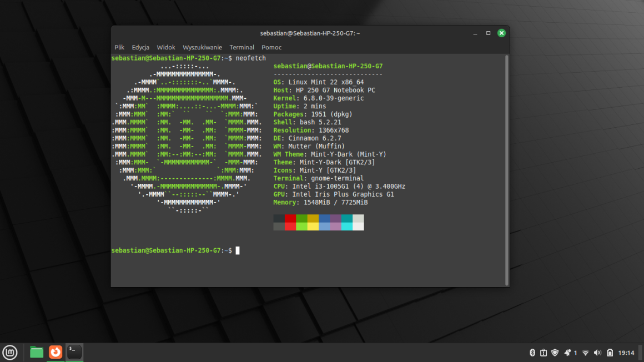The image size is (644, 362).
Task: Open the system reports tray icon
Action: click(544, 353)
